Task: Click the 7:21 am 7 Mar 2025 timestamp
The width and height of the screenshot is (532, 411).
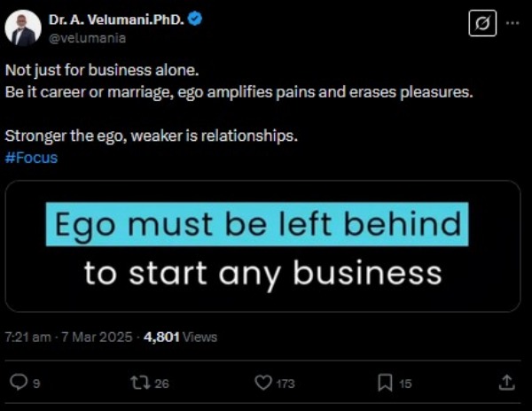Action: [68, 337]
